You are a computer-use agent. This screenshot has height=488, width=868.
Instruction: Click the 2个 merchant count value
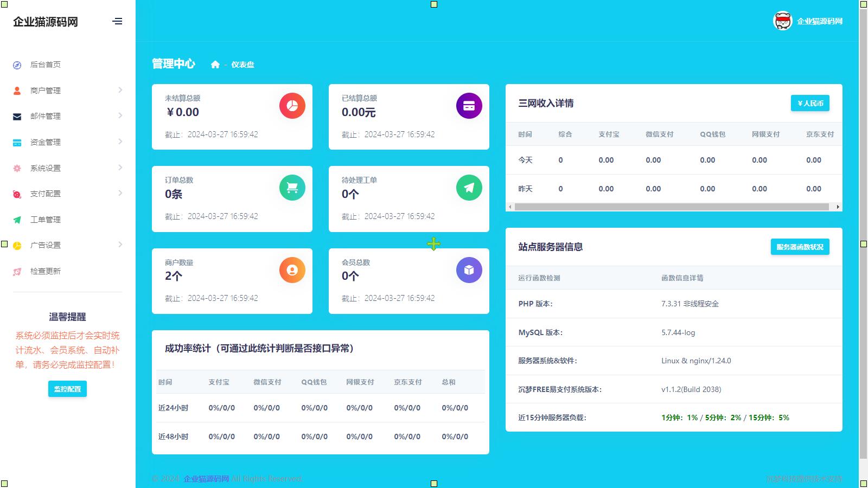pyautogui.click(x=174, y=276)
